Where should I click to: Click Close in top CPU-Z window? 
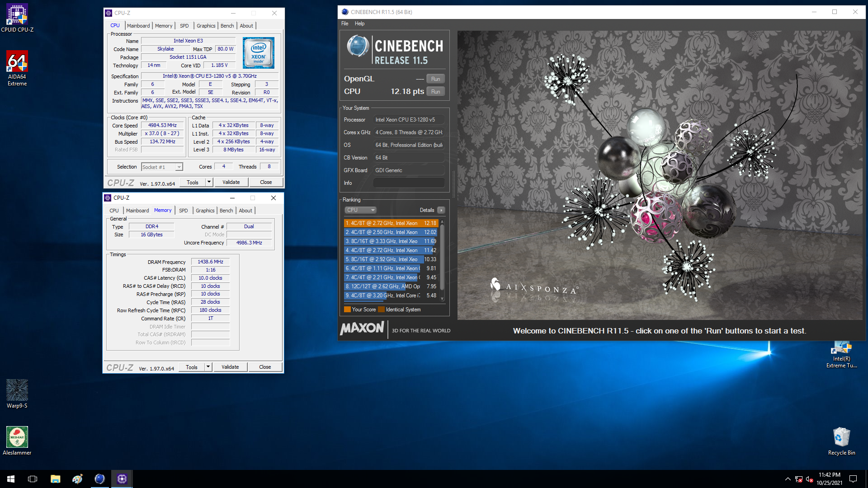coord(266,182)
